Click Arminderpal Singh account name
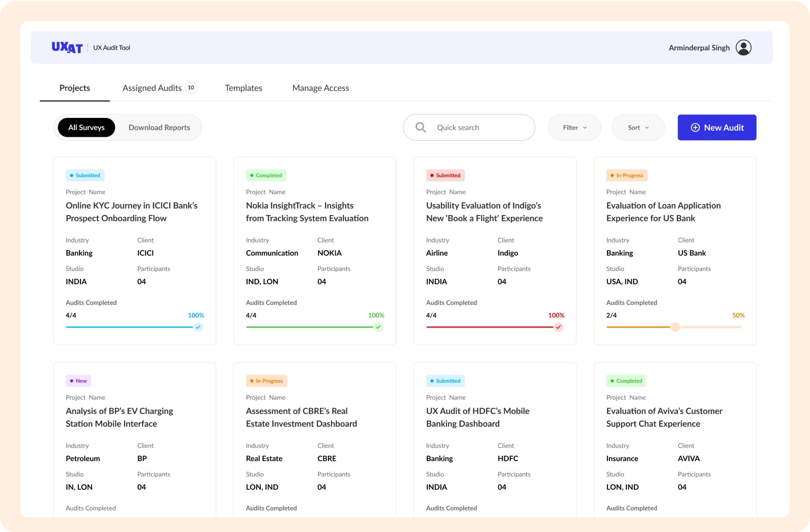Image resolution: width=810 pixels, height=532 pixels. click(699, 48)
